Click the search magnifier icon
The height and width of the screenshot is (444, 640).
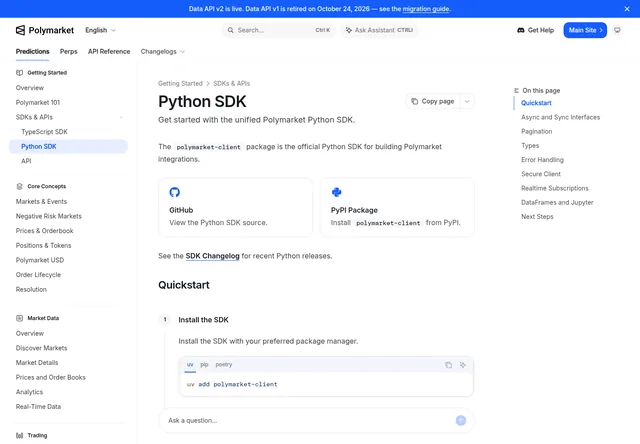click(231, 30)
